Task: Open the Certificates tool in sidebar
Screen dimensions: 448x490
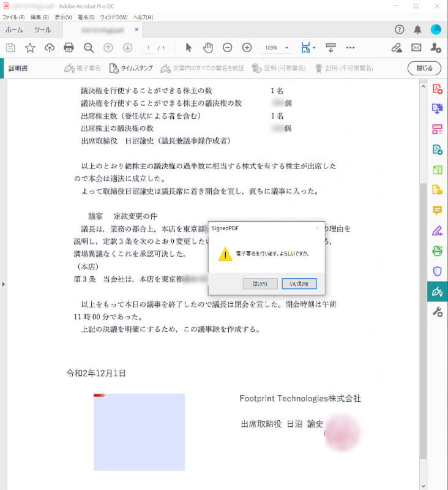Action: coord(437,292)
